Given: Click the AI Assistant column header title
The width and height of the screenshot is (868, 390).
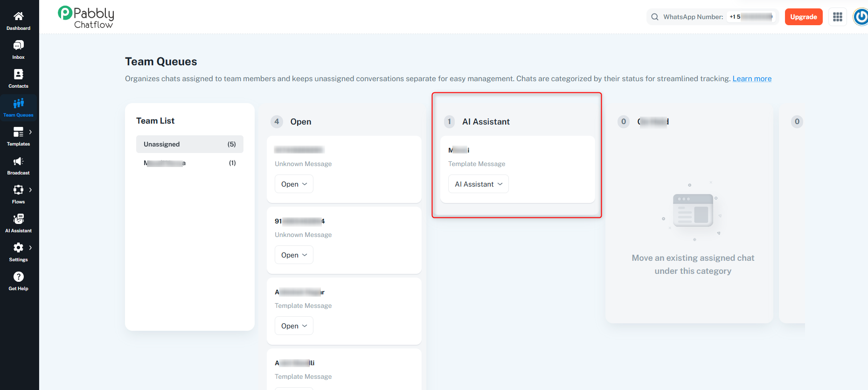Looking at the screenshot, I should coord(486,122).
